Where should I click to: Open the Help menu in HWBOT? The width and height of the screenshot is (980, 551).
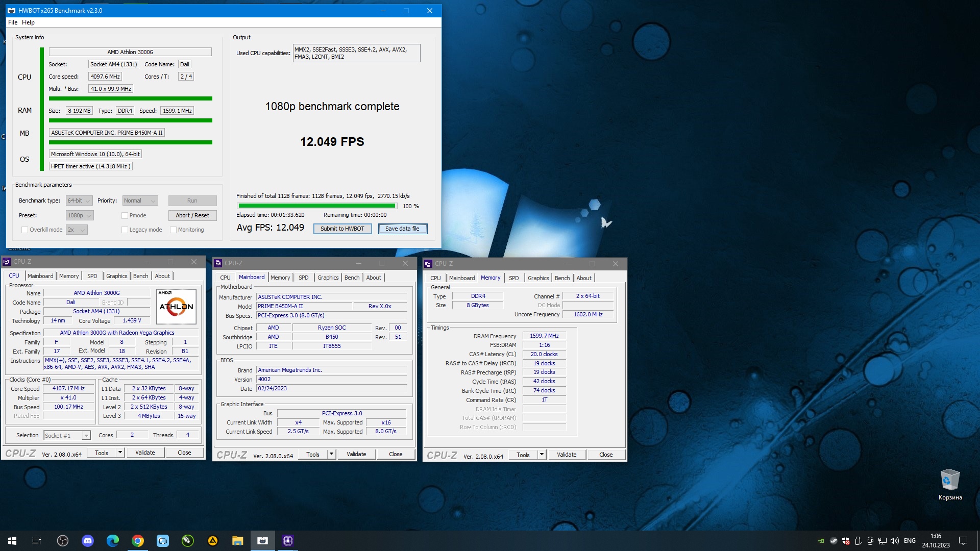[29, 22]
